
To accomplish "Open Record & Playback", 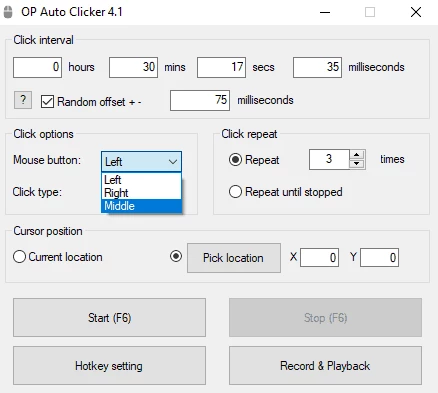I will (x=325, y=365).
